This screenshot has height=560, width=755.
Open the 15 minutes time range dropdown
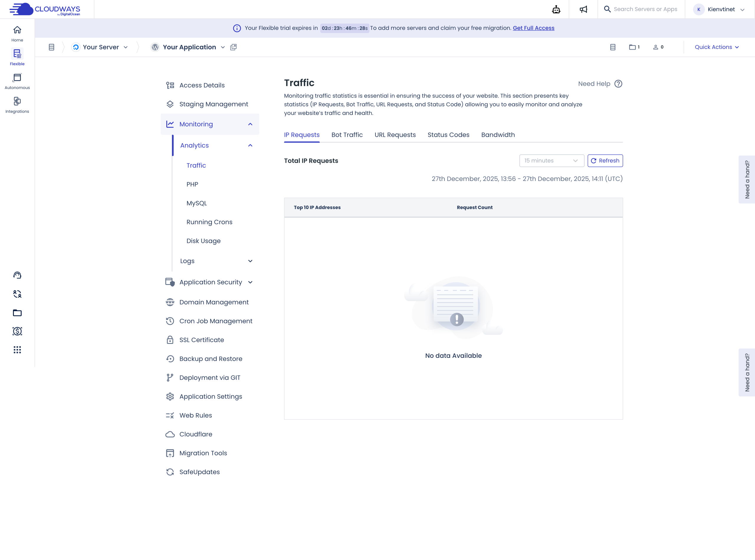click(551, 161)
